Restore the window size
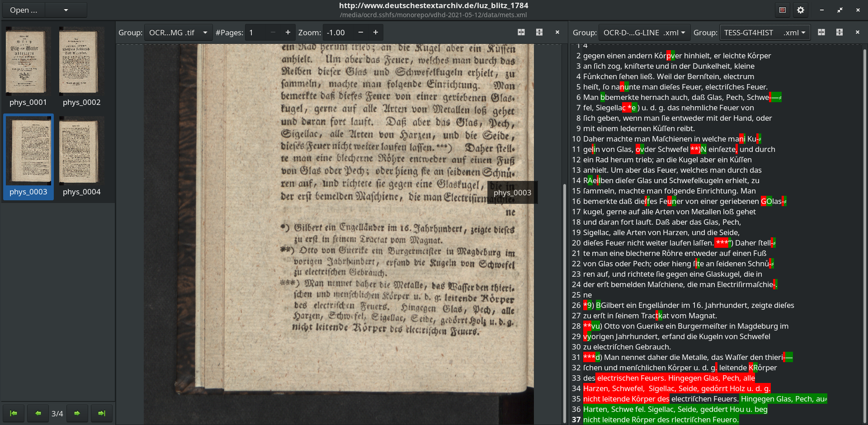The image size is (868, 425). click(x=840, y=10)
